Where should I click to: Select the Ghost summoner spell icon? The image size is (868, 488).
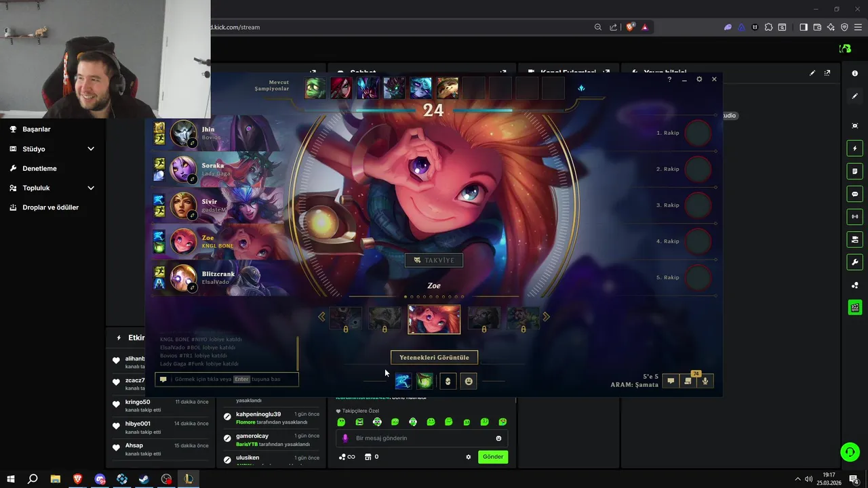(403, 381)
